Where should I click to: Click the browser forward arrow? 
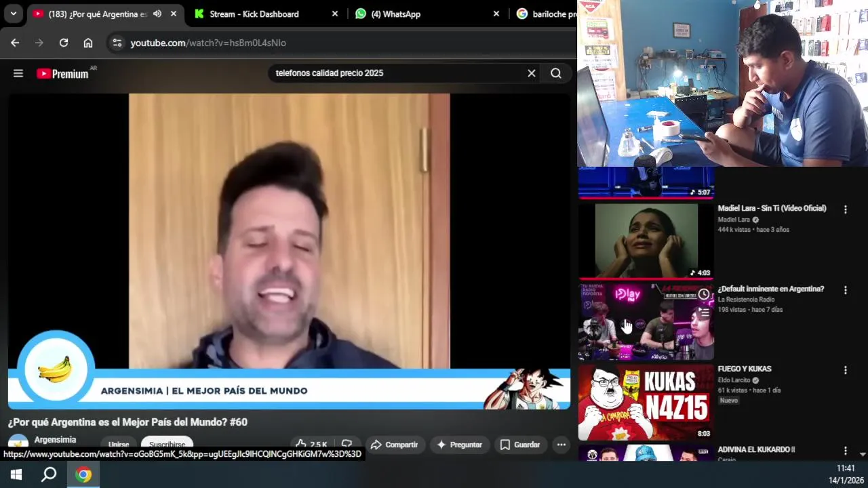39,43
